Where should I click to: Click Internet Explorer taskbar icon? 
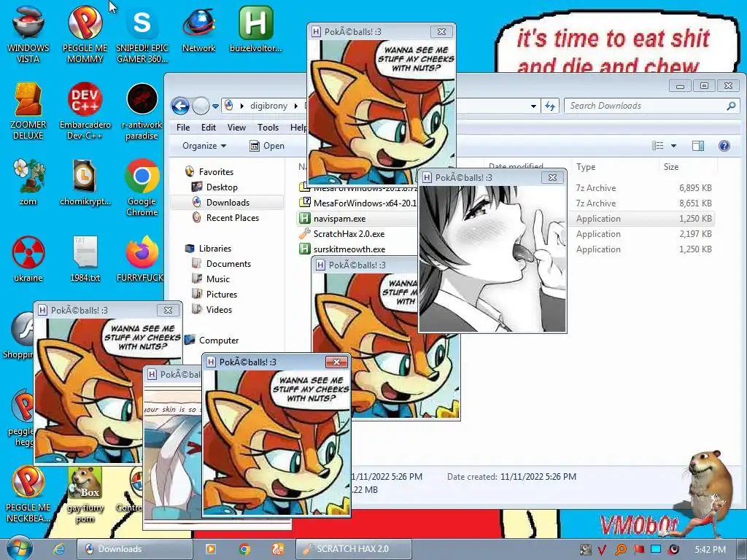59,549
